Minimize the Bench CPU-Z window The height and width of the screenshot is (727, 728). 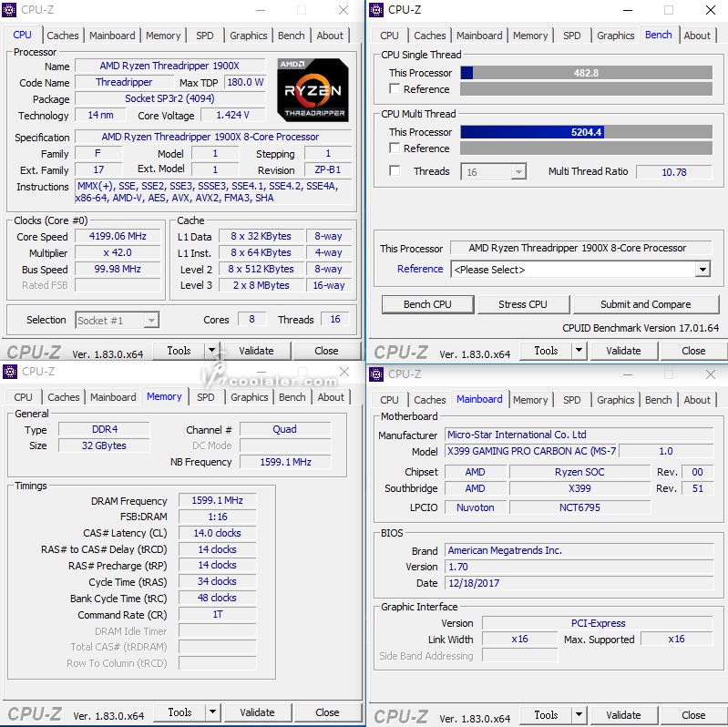[x=628, y=10]
